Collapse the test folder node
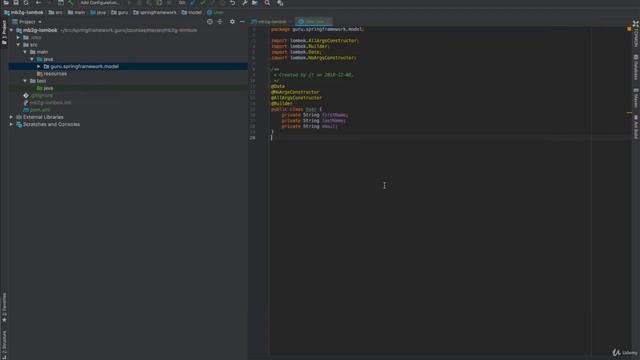Viewport: 640px width, 360px height. (25, 81)
